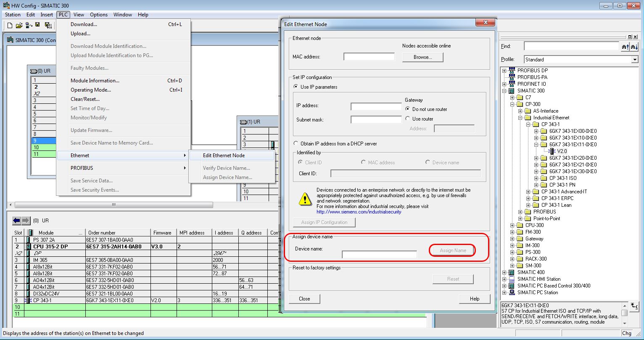The image size is (644, 340).
Task: Click the Browse button for accessible nodes
Action: [422, 57]
